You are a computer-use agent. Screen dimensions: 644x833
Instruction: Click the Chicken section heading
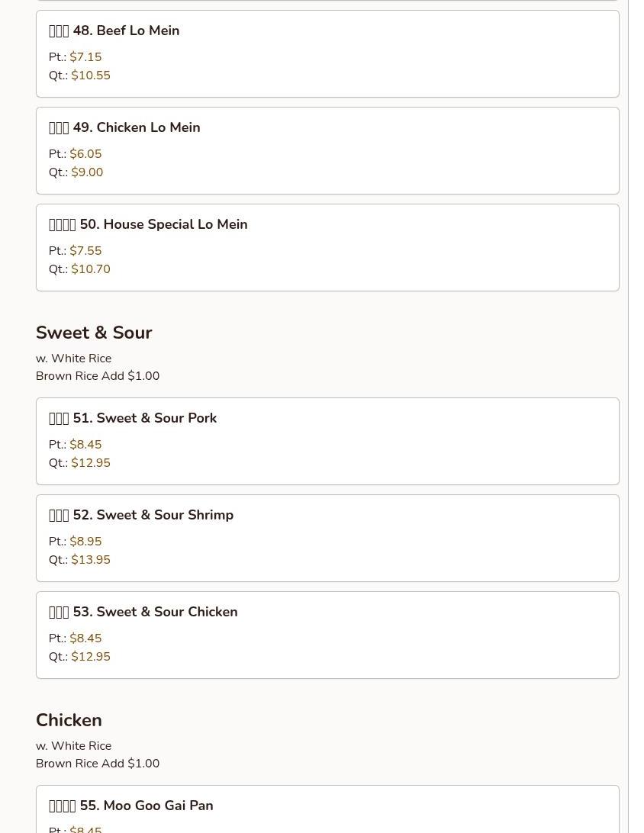(69, 720)
